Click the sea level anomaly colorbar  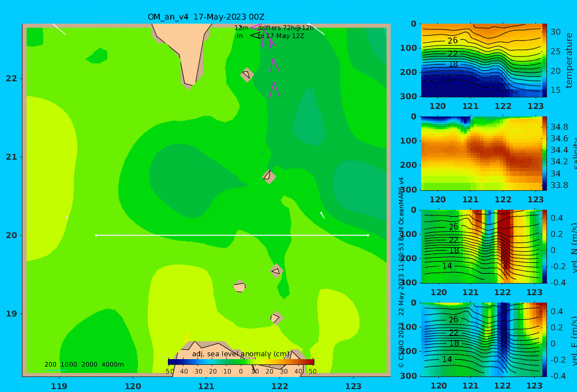[x=241, y=362]
